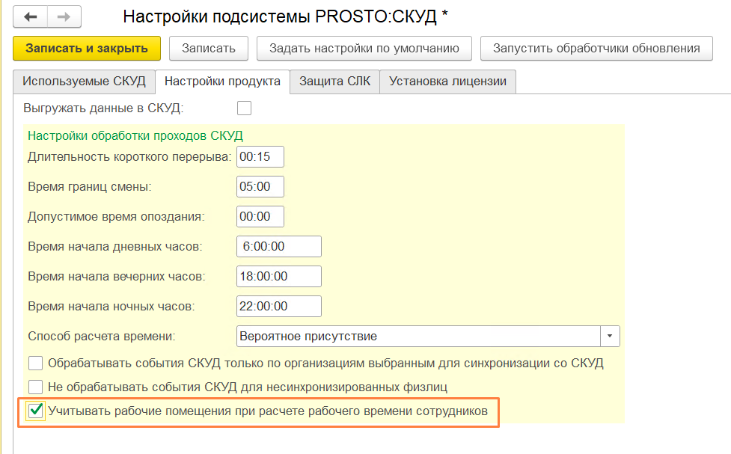Select the 'Настройки продукта' tab
The width and height of the screenshot is (731, 454).
(222, 81)
